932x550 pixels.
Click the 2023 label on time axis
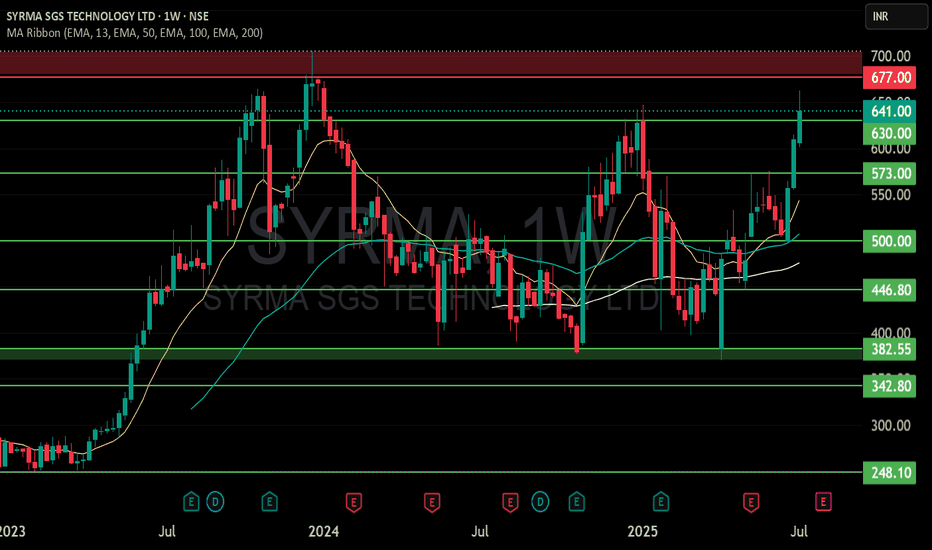(x=12, y=531)
